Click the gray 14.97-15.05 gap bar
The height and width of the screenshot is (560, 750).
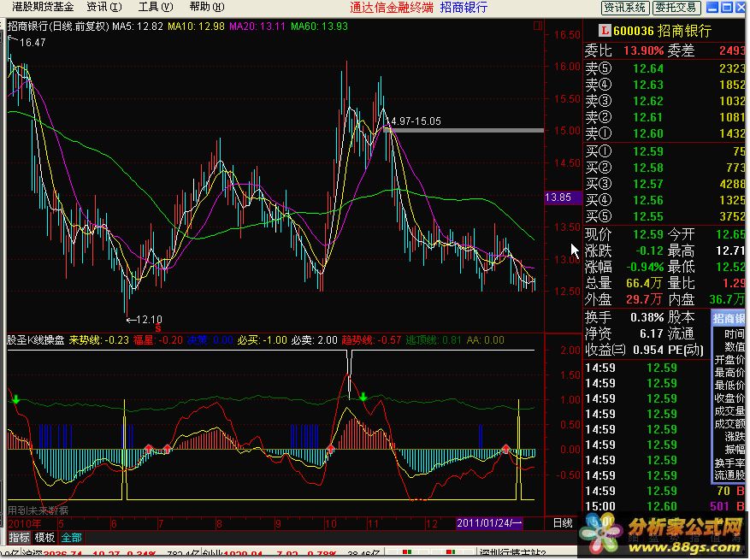pyautogui.click(x=464, y=130)
